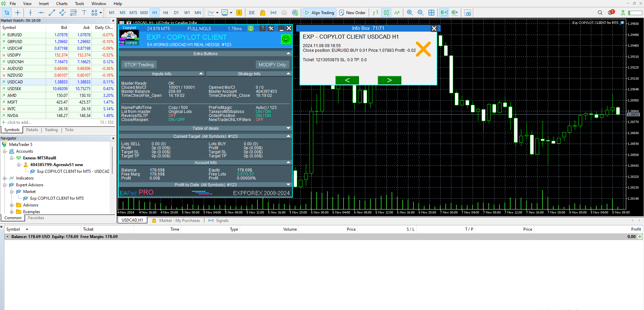Open chart type line dropdown
The image size is (644, 310).
[213, 13]
